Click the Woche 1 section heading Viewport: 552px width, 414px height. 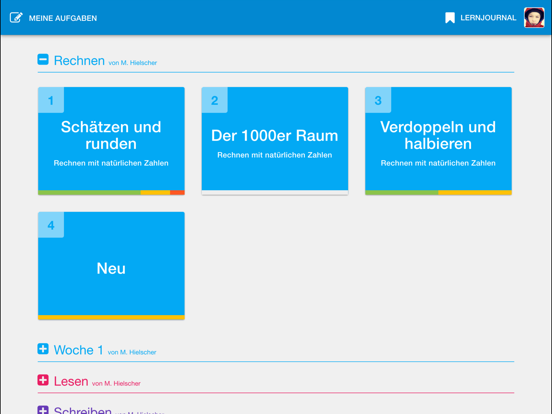click(79, 350)
